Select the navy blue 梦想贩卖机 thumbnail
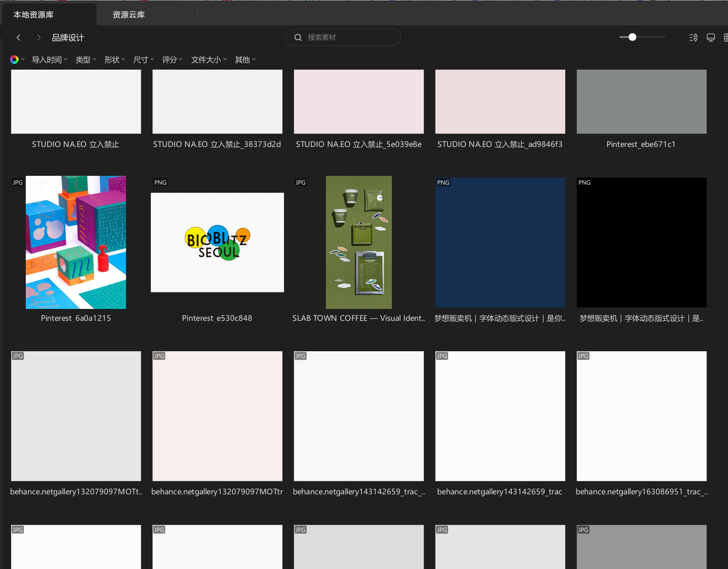Image resolution: width=728 pixels, height=569 pixels. pyautogui.click(x=500, y=242)
